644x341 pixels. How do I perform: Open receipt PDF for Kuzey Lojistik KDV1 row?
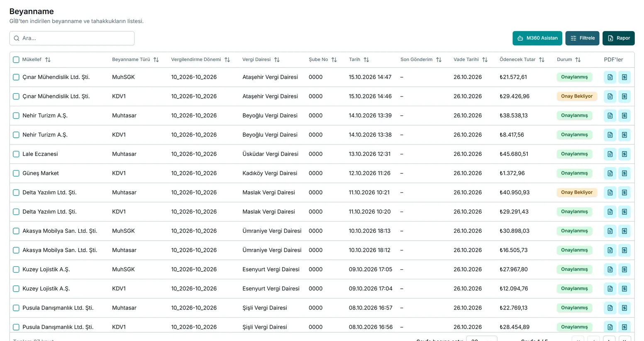point(624,289)
